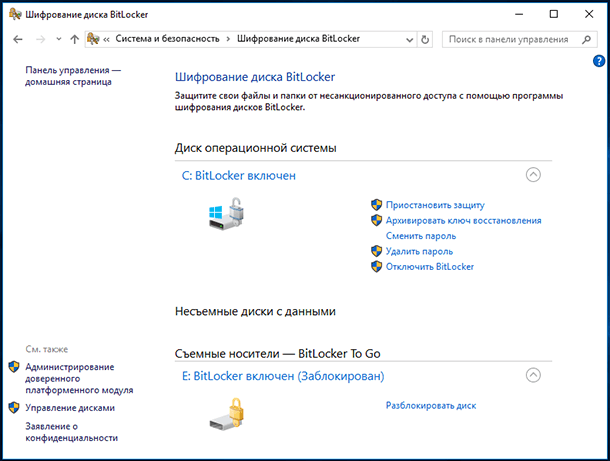Click Отключить BitLocker
This screenshot has height=461, width=610.
pyautogui.click(x=429, y=267)
